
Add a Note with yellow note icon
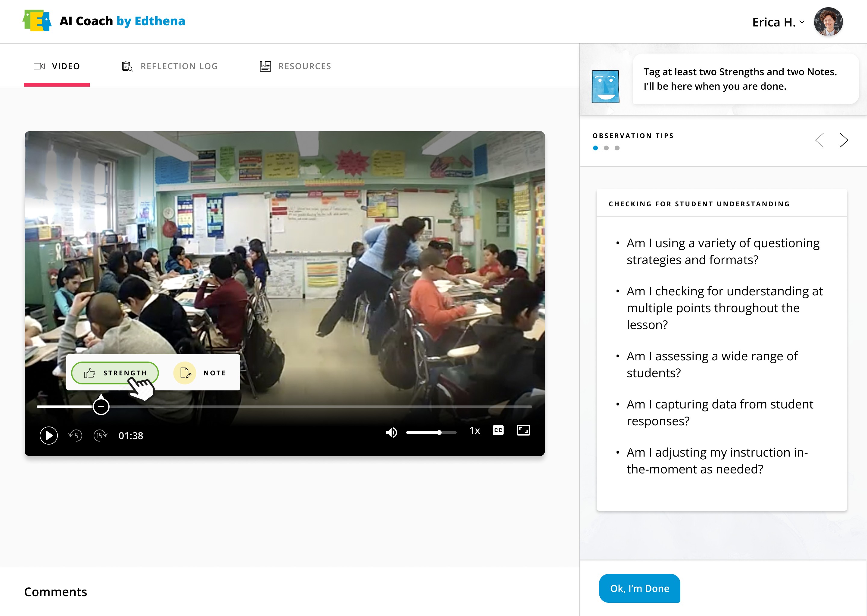point(185,373)
